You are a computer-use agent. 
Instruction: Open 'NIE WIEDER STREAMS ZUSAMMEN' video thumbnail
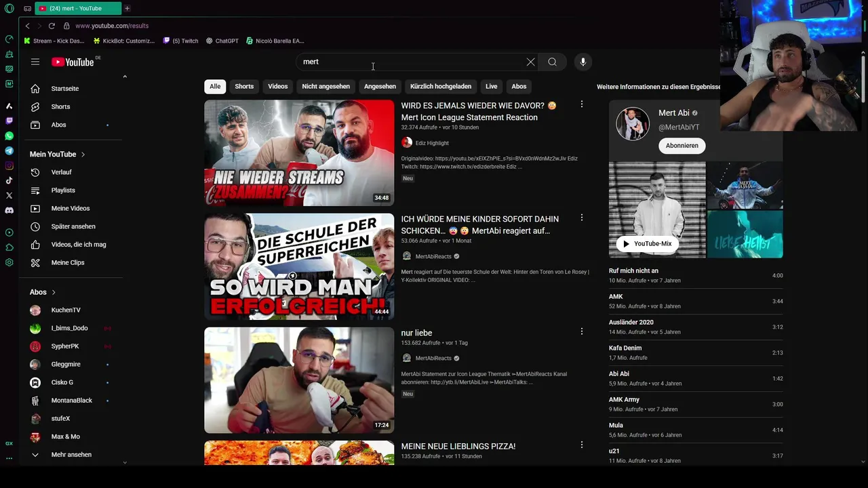[x=299, y=153]
